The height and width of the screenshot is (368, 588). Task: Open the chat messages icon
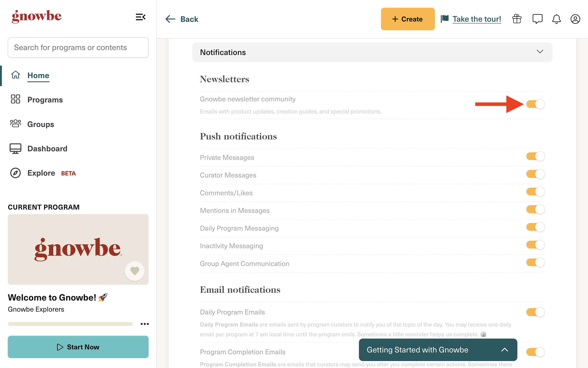point(537,19)
